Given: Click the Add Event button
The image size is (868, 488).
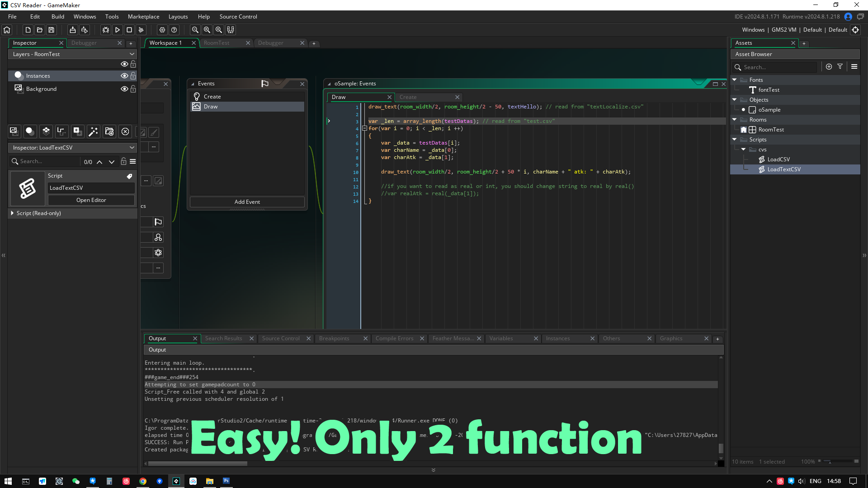Looking at the screenshot, I should click(247, 202).
